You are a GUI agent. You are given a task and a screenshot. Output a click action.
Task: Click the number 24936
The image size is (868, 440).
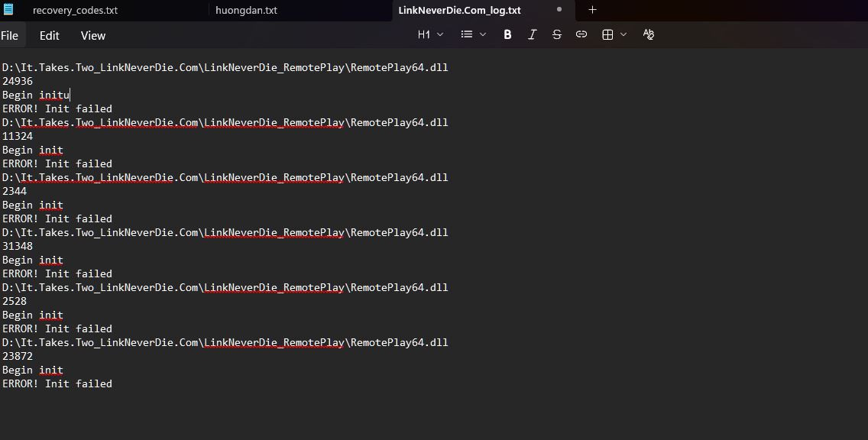point(17,81)
